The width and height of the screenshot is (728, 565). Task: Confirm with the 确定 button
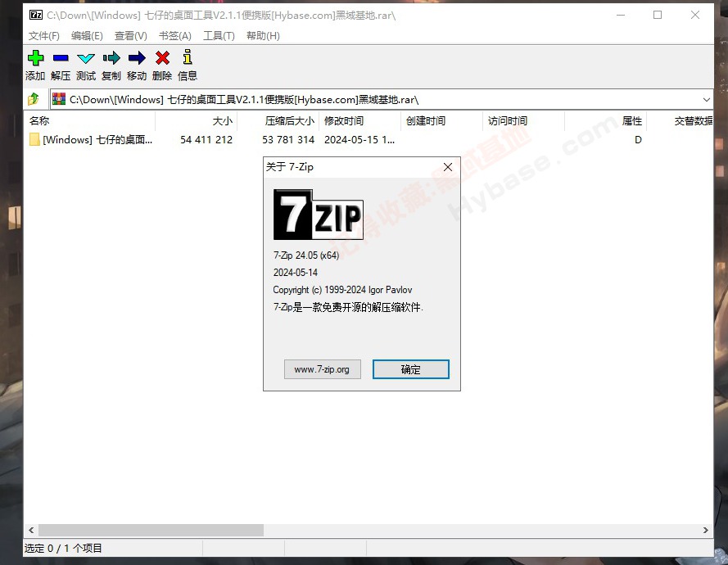point(411,369)
